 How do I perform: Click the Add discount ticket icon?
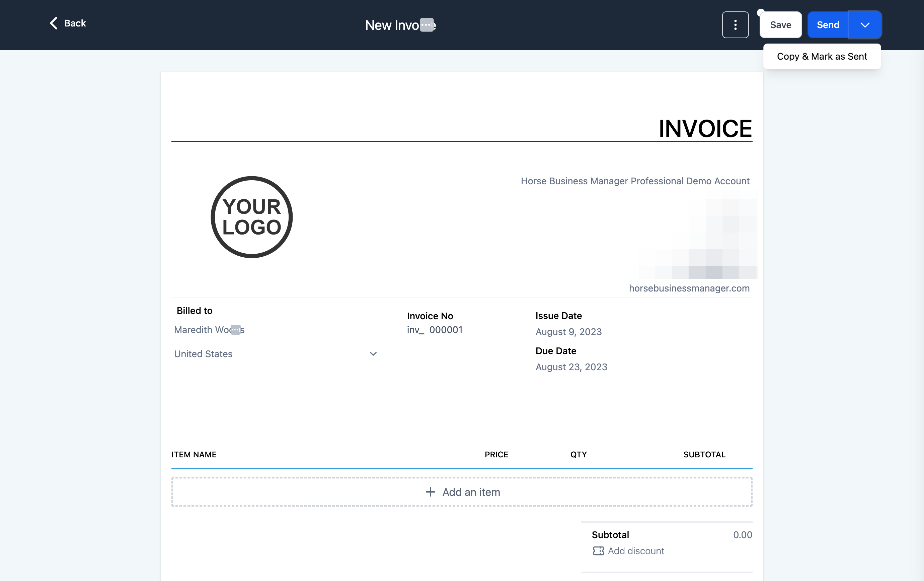pyautogui.click(x=598, y=551)
